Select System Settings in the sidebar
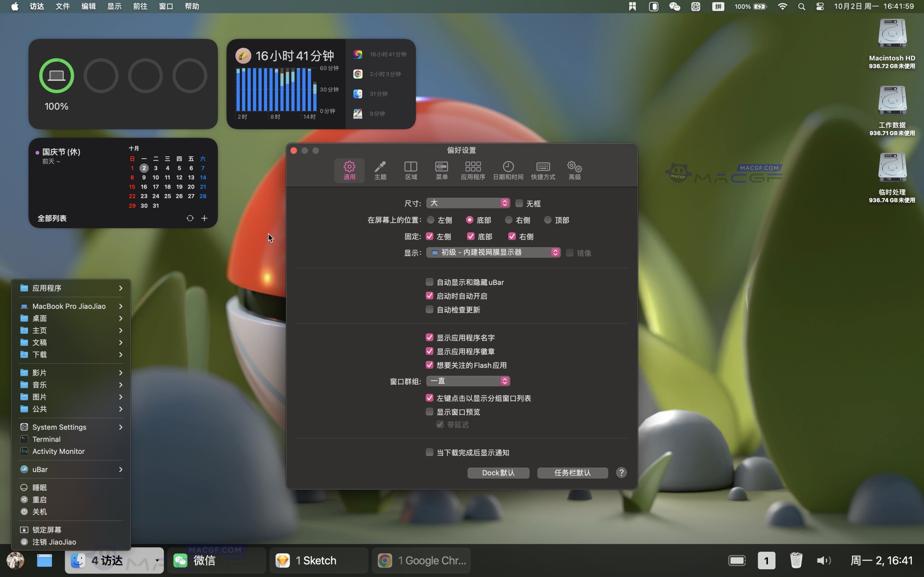 (59, 427)
